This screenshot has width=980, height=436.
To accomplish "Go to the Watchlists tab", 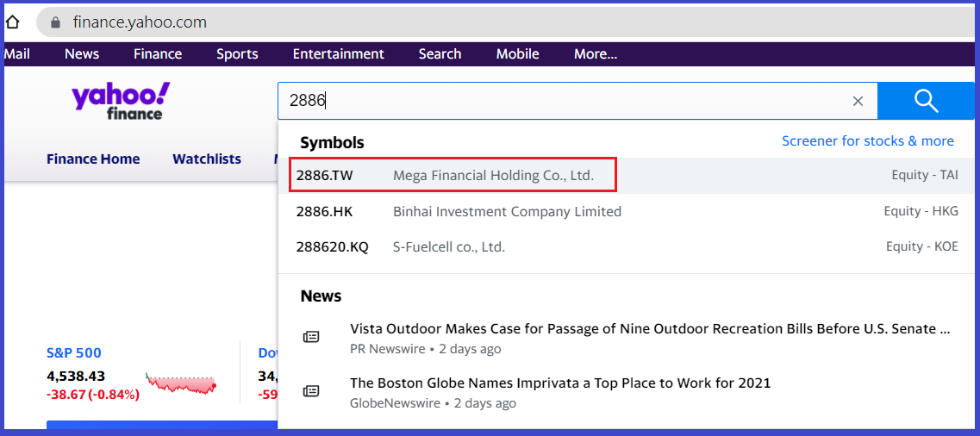I will 207,159.
